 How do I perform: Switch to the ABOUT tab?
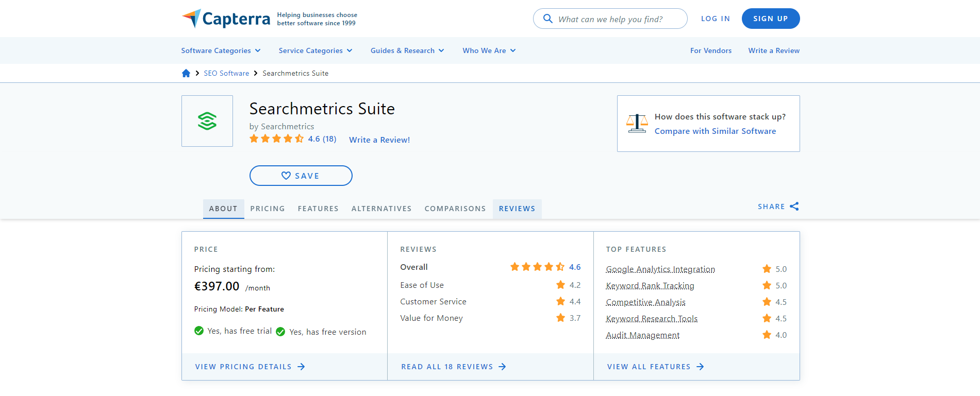(223, 209)
